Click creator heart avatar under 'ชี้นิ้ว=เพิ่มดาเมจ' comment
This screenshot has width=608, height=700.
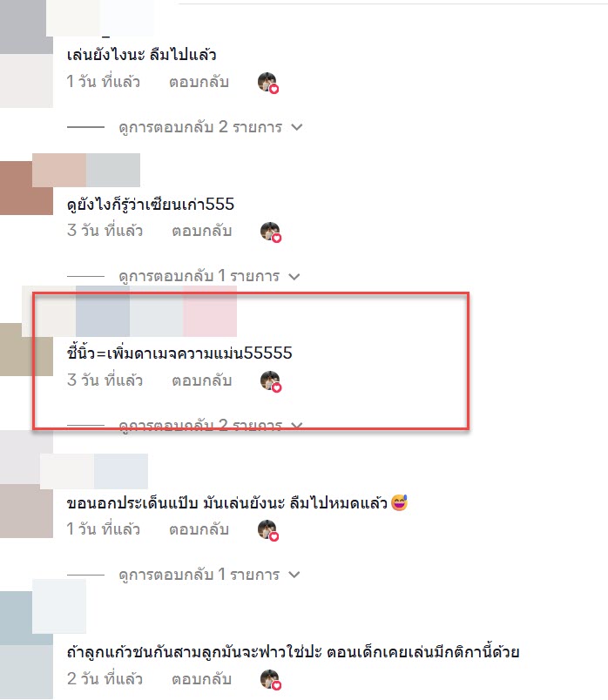(x=271, y=381)
